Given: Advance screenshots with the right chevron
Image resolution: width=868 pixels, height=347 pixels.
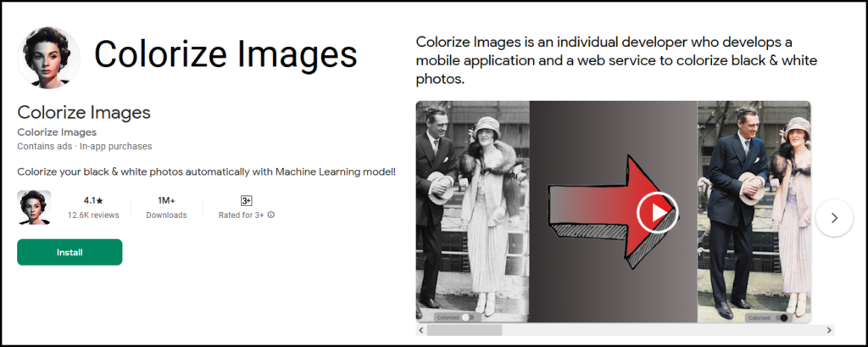Looking at the screenshot, I should tap(834, 218).
